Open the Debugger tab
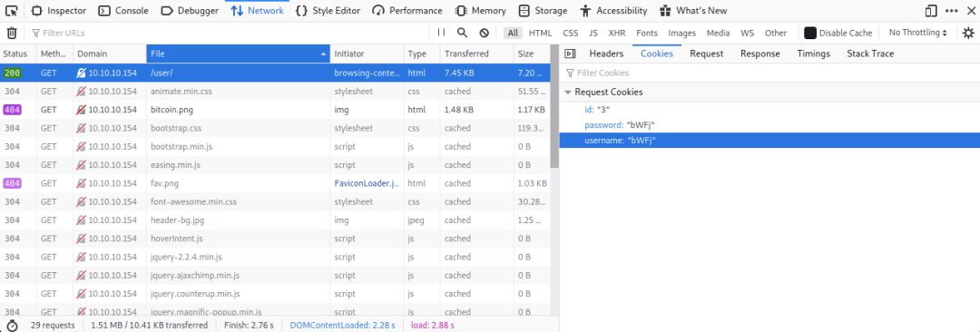The image size is (980, 332). point(190,11)
